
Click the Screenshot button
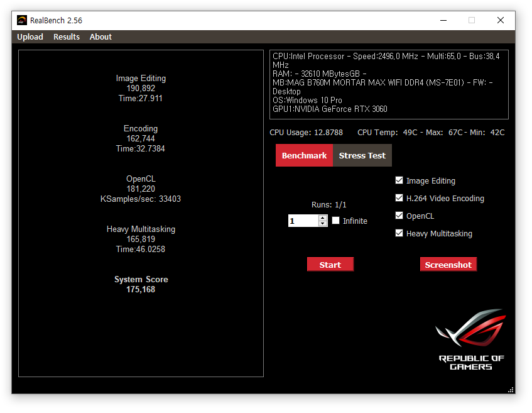[448, 265]
